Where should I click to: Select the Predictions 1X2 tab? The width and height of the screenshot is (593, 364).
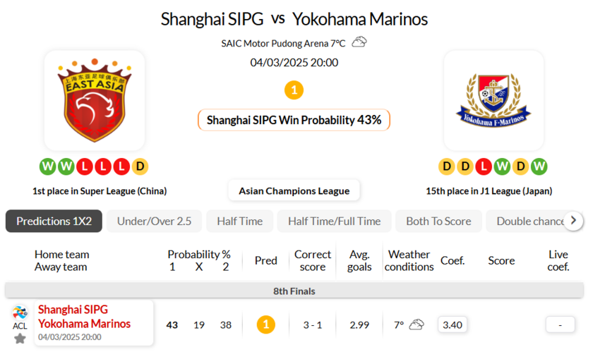54,221
